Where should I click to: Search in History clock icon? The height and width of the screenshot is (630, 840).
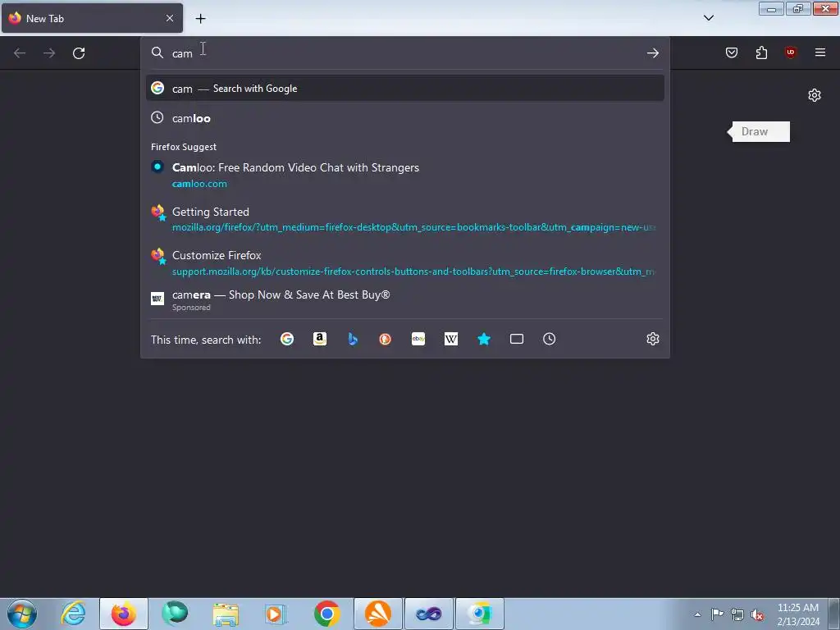click(549, 339)
